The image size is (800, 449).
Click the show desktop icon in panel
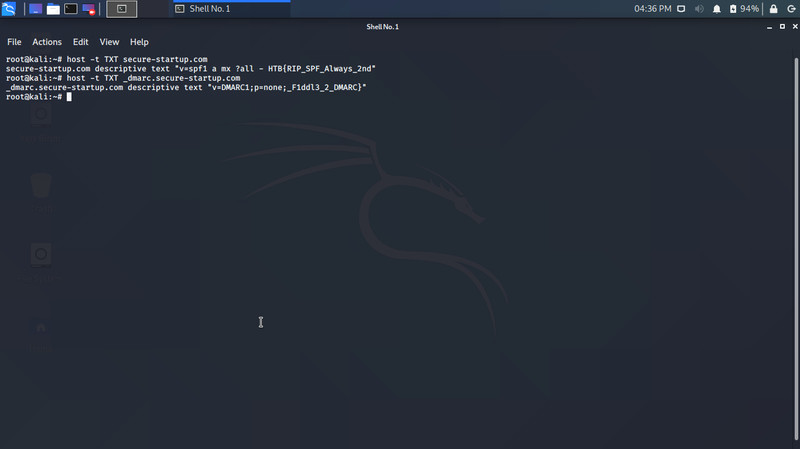coord(36,9)
